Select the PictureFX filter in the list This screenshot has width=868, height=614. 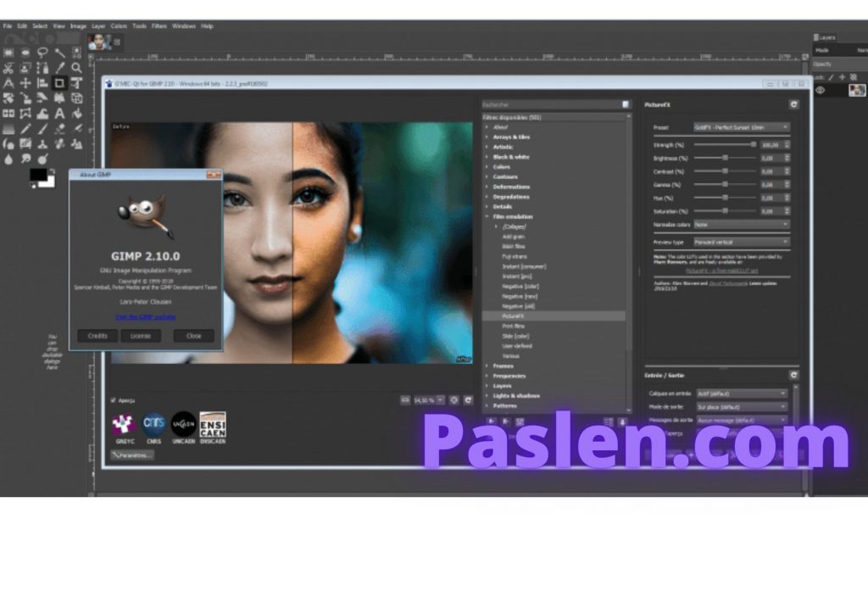554,316
